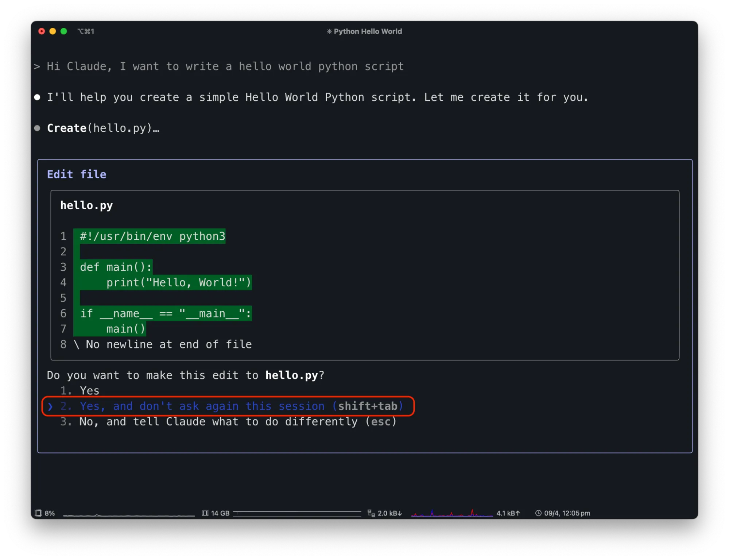Click the Create(hello.py) tool call line
729x560 pixels.
[x=103, y=128]
